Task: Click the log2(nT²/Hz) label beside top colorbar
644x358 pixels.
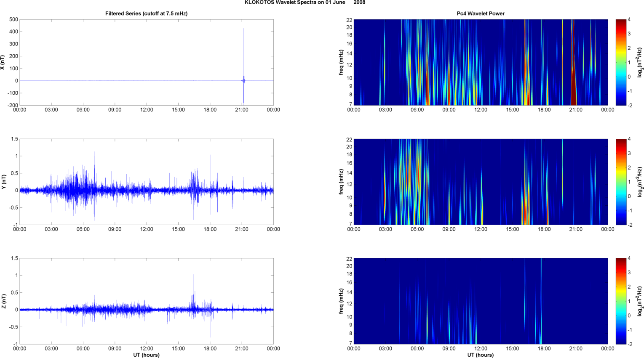Action: click(x=640, y=62)
